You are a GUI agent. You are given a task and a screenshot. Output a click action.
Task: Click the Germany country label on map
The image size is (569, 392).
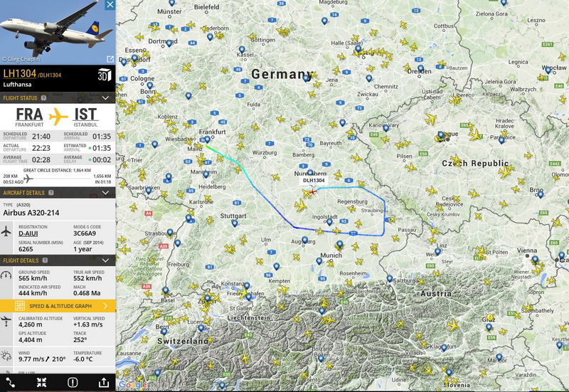(x=282, y=74)
